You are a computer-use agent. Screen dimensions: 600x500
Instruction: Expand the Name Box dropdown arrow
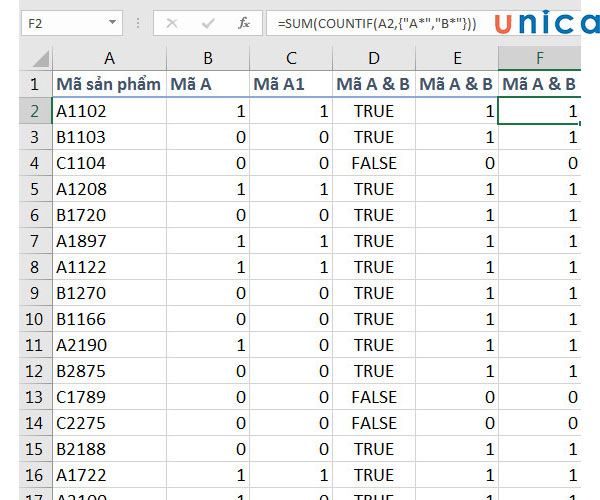point(111,22)
